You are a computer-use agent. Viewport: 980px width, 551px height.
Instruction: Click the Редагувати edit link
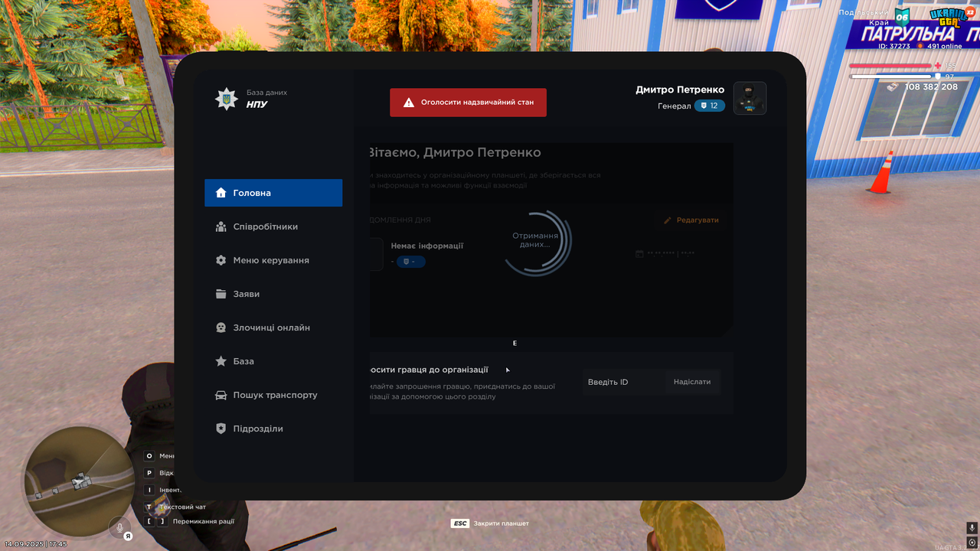(x=691, y=220)
